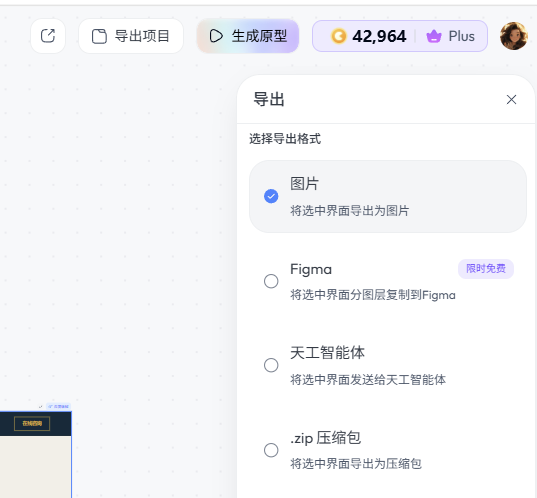Click the 限时免费 limited free badge

[x=486, y=269]
